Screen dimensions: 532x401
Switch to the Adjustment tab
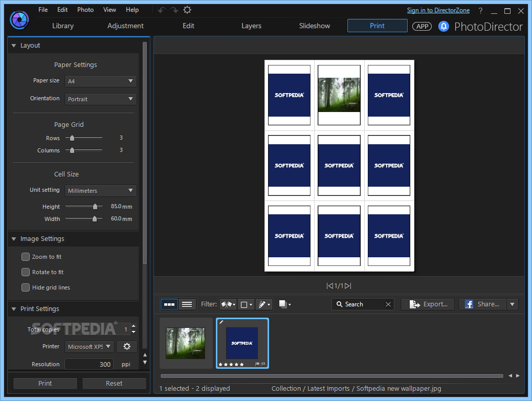[x=125, y=26]
